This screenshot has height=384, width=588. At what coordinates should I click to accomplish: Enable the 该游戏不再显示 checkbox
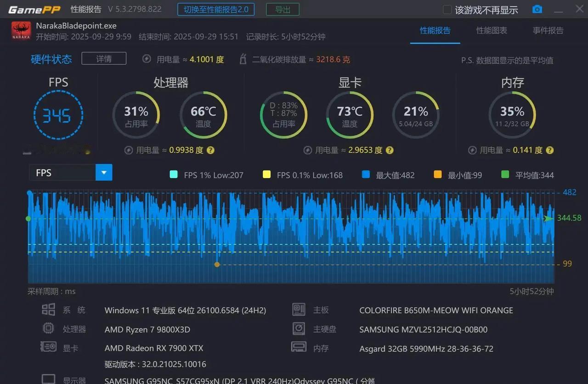[x=447, y=10]
